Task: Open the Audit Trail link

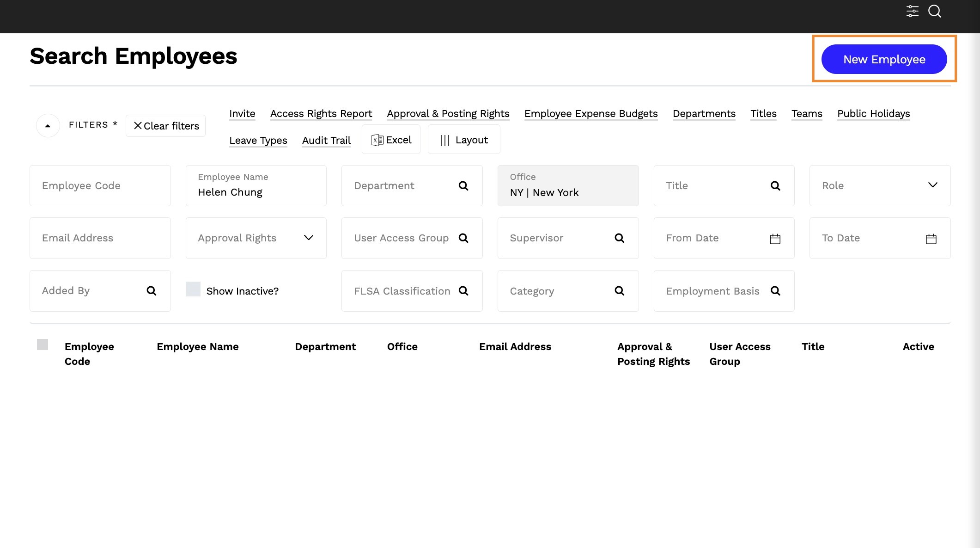Action: (326, 141)
